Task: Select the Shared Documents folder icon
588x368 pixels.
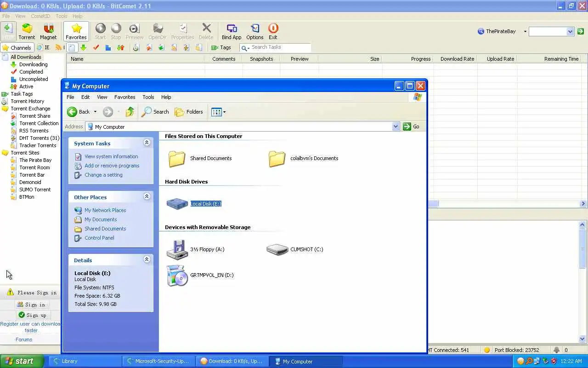Action: [177, 158]
